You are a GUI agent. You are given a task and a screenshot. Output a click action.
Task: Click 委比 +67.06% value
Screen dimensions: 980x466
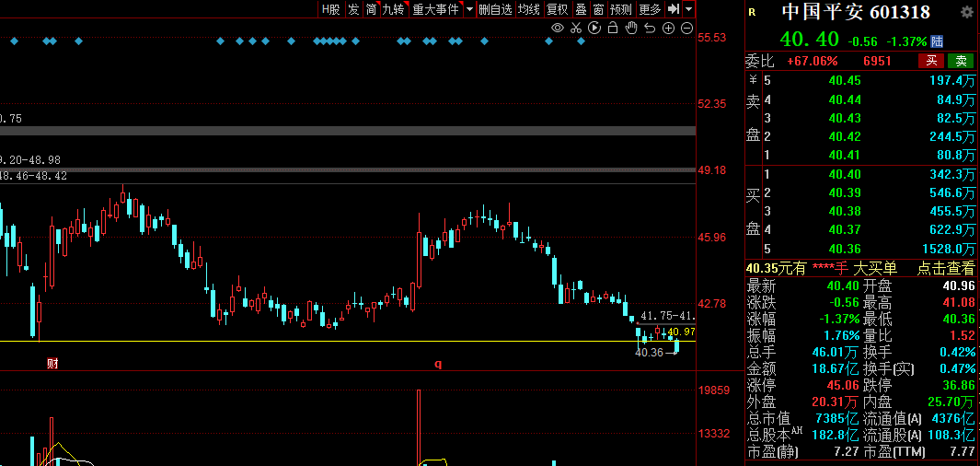tap(812, 62)
